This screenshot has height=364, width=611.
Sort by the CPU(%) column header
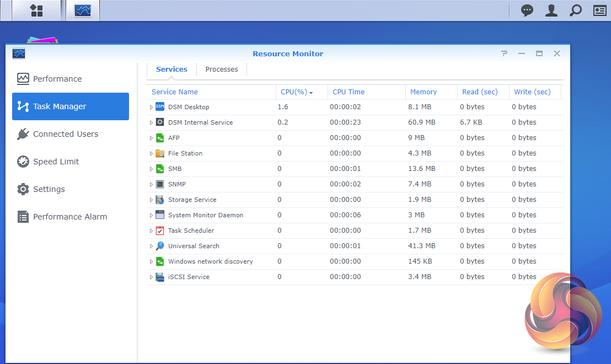294,92
